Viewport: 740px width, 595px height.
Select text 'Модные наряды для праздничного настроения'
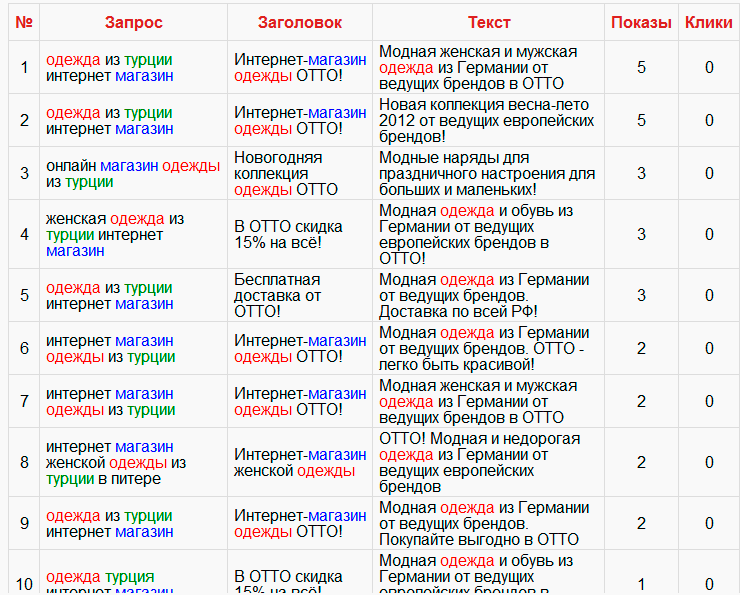click(x=487, y=173)
